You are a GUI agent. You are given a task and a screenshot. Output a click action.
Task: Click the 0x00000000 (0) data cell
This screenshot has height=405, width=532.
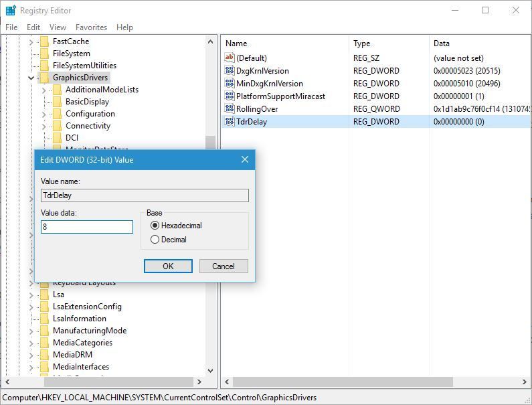pos(458,122)
